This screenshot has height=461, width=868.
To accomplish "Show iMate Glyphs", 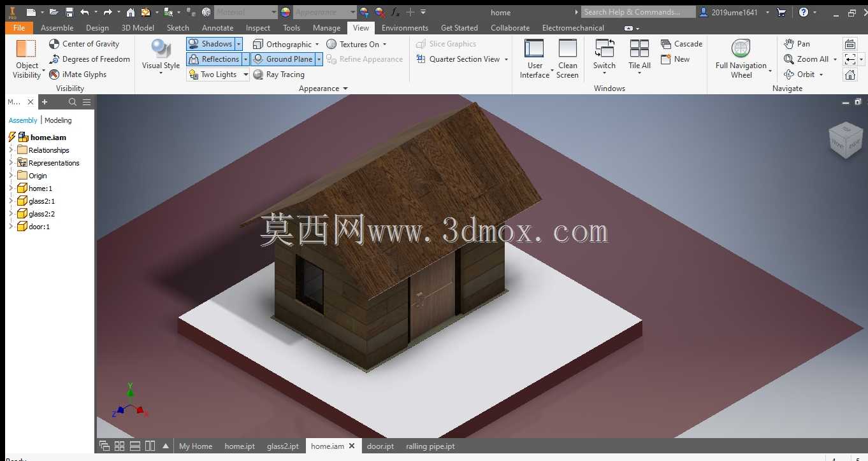I will pos(78,74).
